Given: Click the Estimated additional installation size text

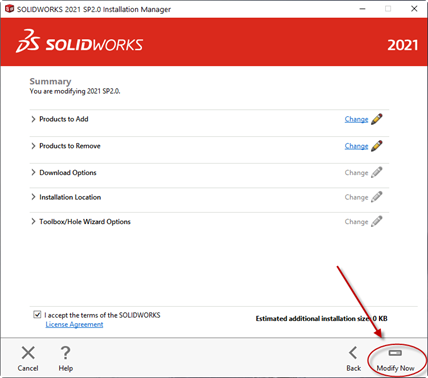Looking at the screenshot, I should tap(321, 319).
